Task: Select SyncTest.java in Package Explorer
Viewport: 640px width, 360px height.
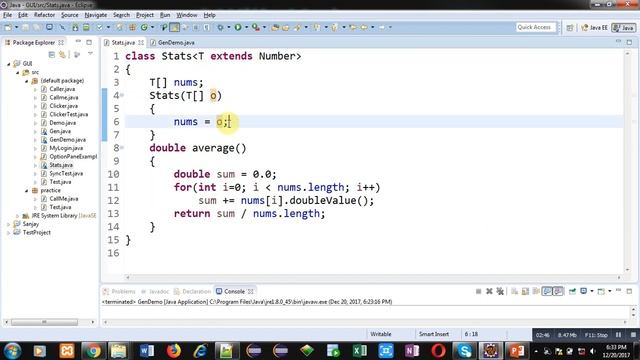Action: click(66, 173)
